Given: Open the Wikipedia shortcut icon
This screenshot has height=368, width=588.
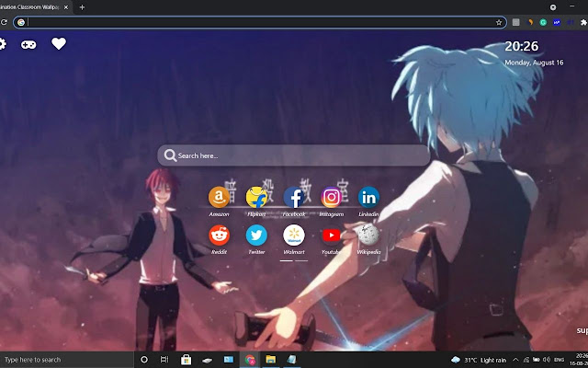Looking at the screenshot, I should tap(368, 236).
